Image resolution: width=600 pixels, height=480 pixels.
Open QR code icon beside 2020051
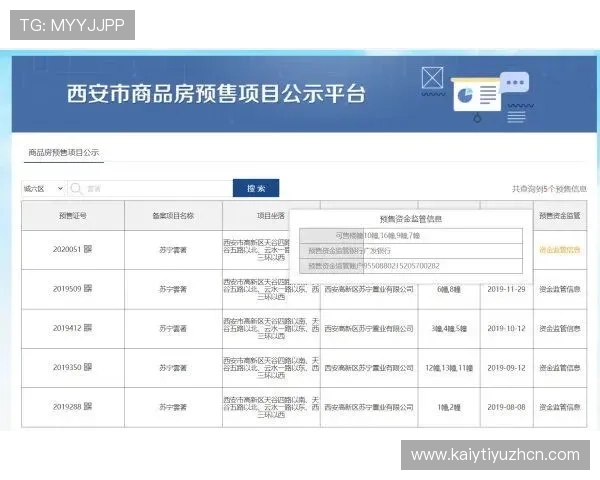(88, 249)
